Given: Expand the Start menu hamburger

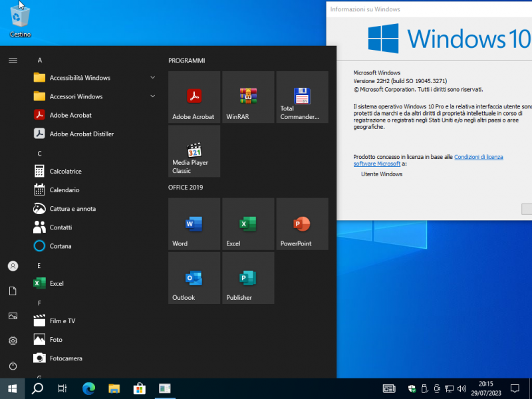Looking at the screenshot, I should click(x=12, y=60).
